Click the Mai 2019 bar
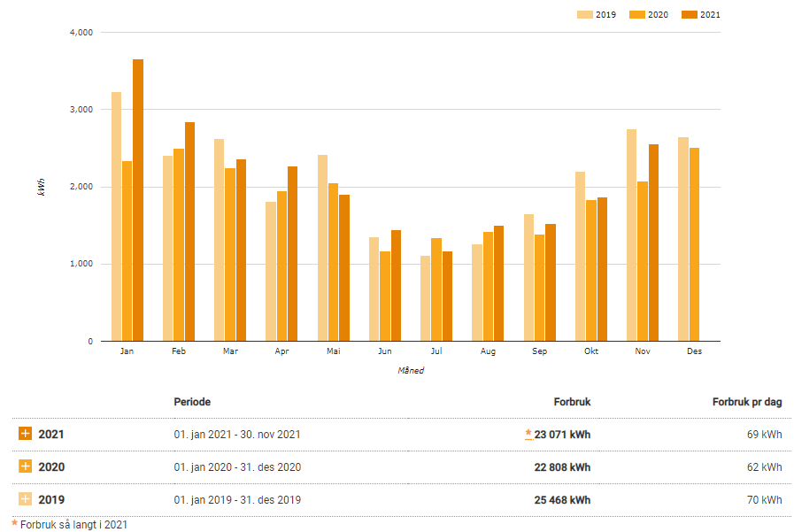 tap(322, 248)
